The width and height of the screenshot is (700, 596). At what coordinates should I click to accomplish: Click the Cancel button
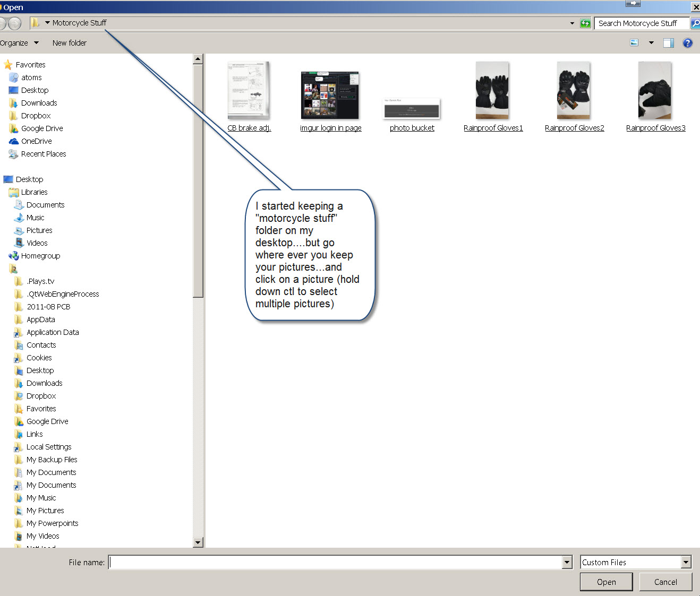coord(665,582)
